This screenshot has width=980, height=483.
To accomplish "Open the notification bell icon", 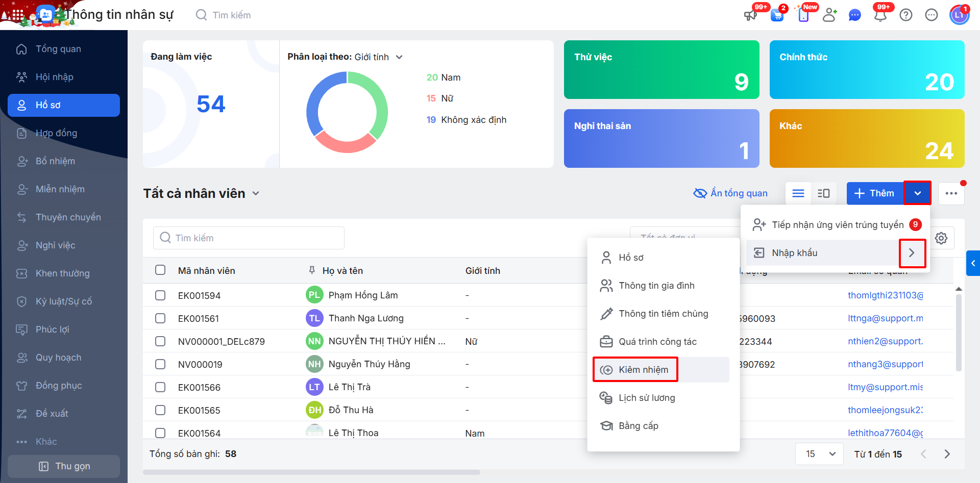I will (880, 15).
